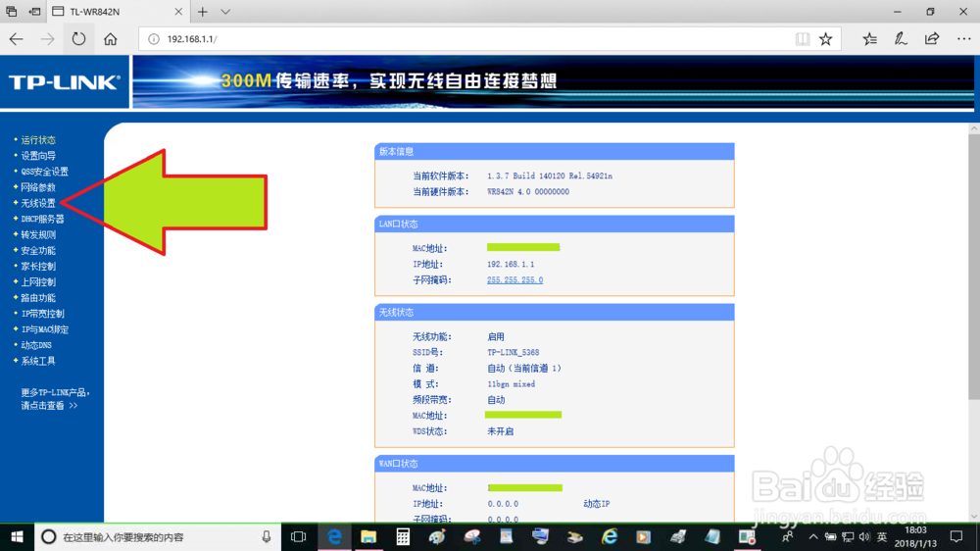
Task: Show hidden system tray icons
Action: pos(813,537)
